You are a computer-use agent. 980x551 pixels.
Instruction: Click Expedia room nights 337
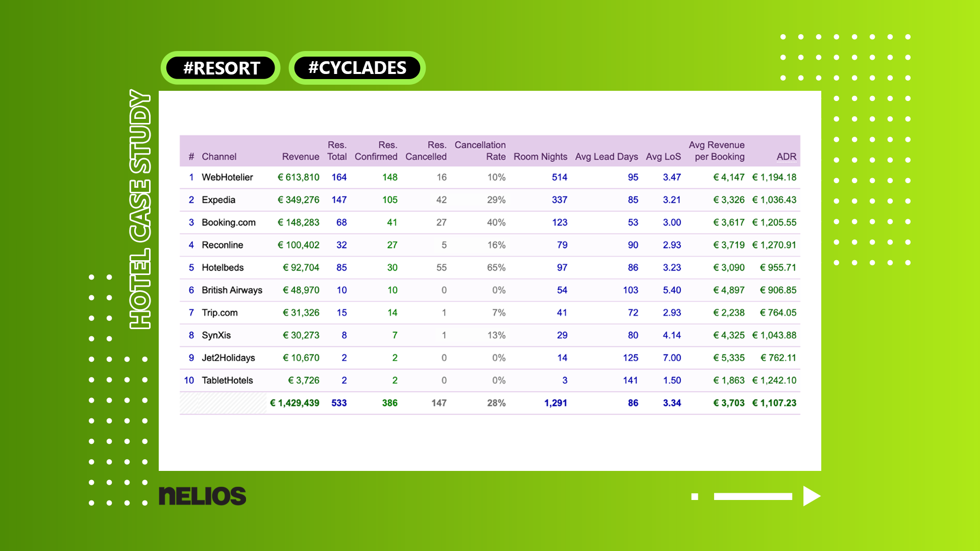pos(559,200)
